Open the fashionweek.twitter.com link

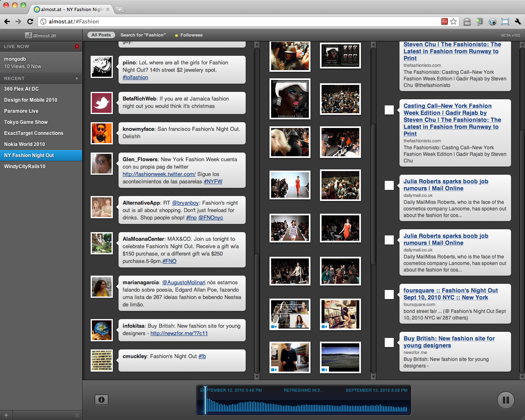(x=159, y=174)
